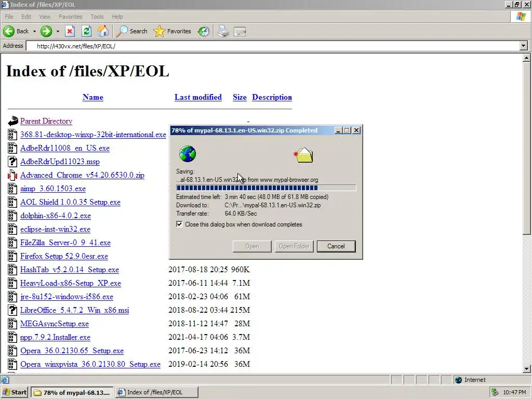This screenshot has width=532, height=399.
Task: Click unknown-file icon beside LibreOffice msi
Action: tap(12, 310)
